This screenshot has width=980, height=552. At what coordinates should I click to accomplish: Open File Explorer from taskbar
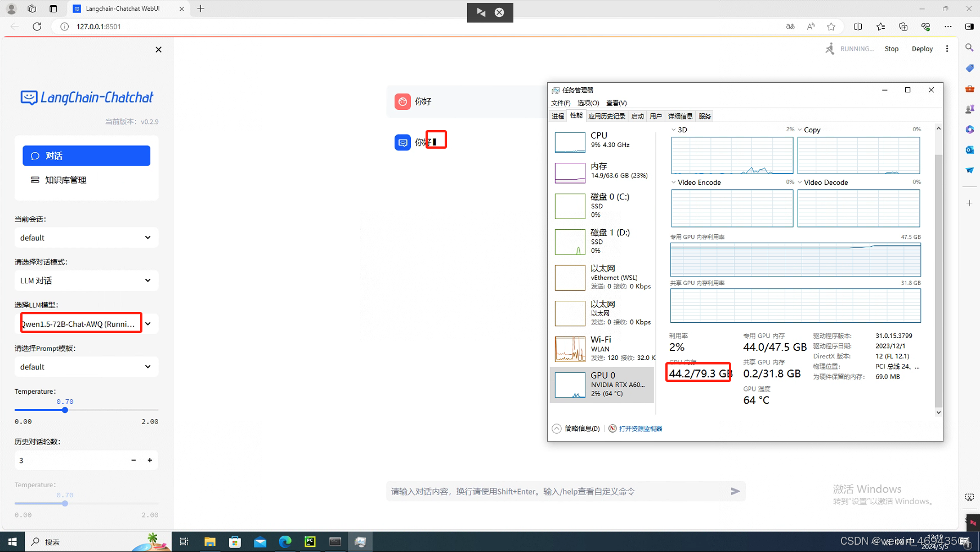coord(210,542)
